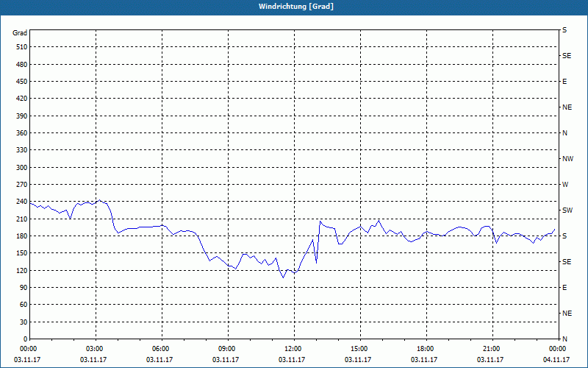Click the 15:00 time label
The height and width of the screenshot is (368, 588).
[360, 349]
